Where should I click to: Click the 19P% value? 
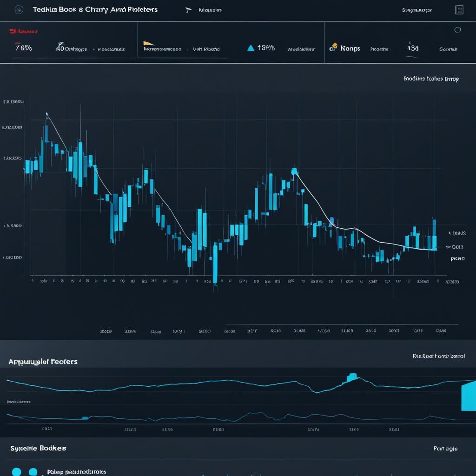(266, 48)
